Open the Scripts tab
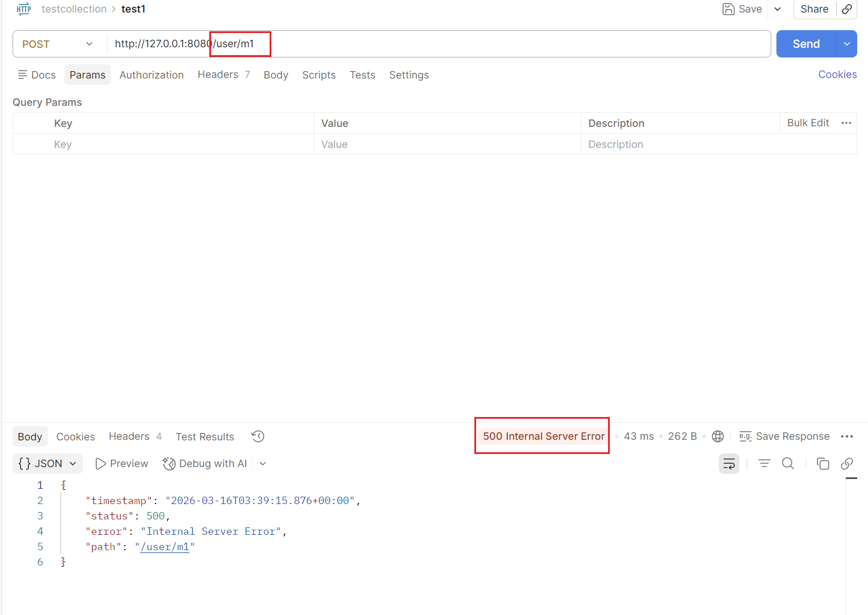868x615 pixels. [x=319, y=75]
